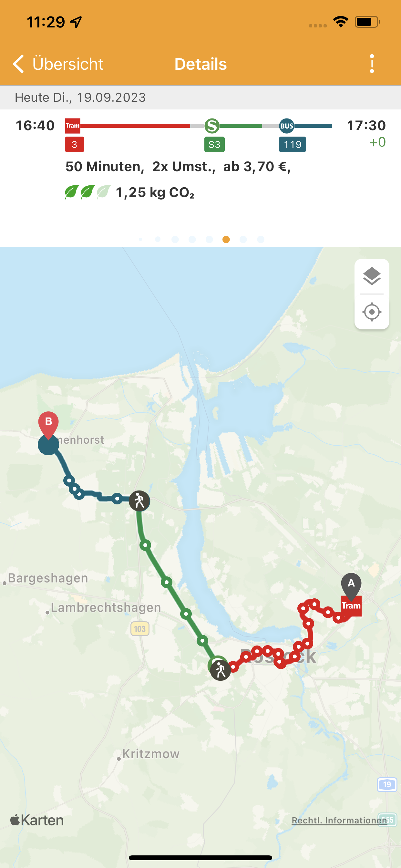Viewport: 401px width, 868px height.
Task: Tap the green S-Bahn icon in route bar
Action: pyautogui.click(x=212, y=126)
